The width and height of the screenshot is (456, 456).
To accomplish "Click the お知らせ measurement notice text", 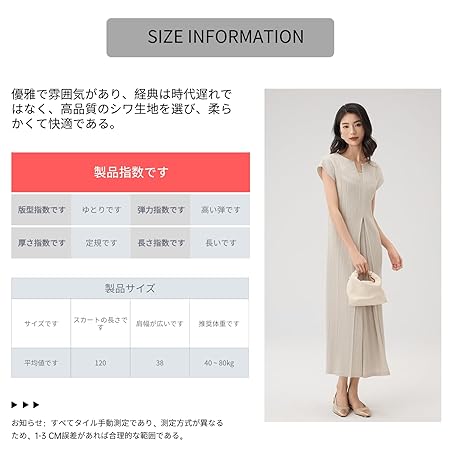I will coord(117,429).
